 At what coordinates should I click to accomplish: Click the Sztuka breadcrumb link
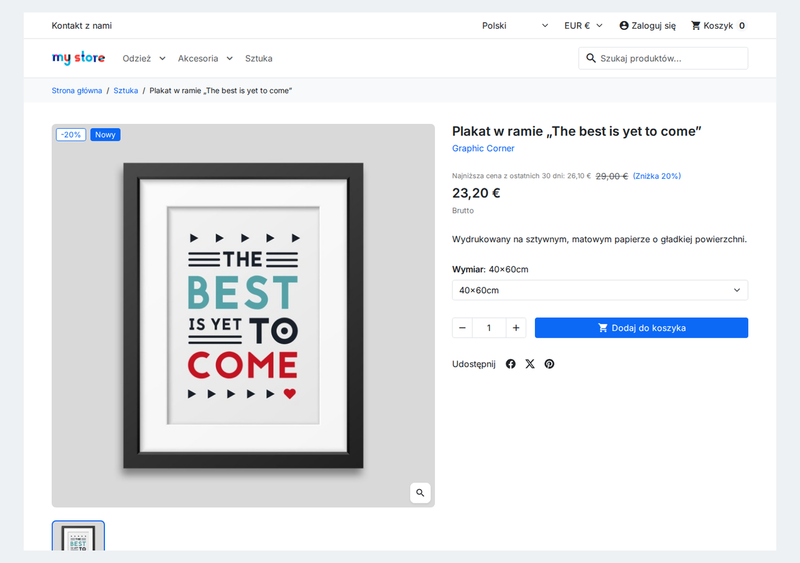[126, 90]
